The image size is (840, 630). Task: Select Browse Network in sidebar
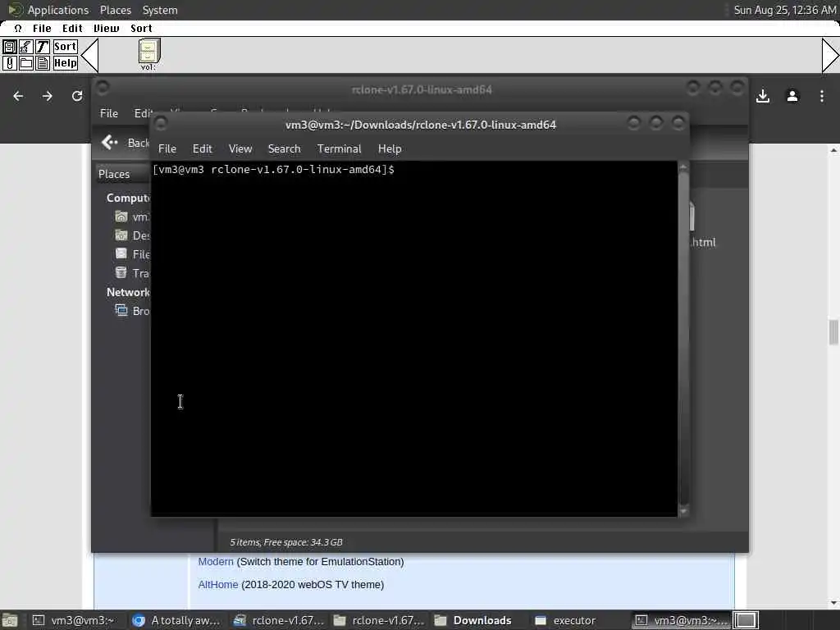[132, 311]
